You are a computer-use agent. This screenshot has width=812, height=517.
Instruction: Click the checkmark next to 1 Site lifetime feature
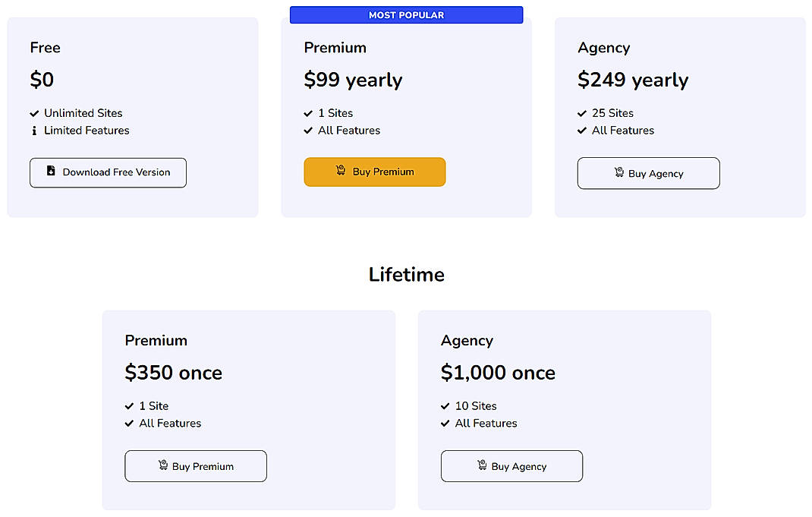(128, 406)
